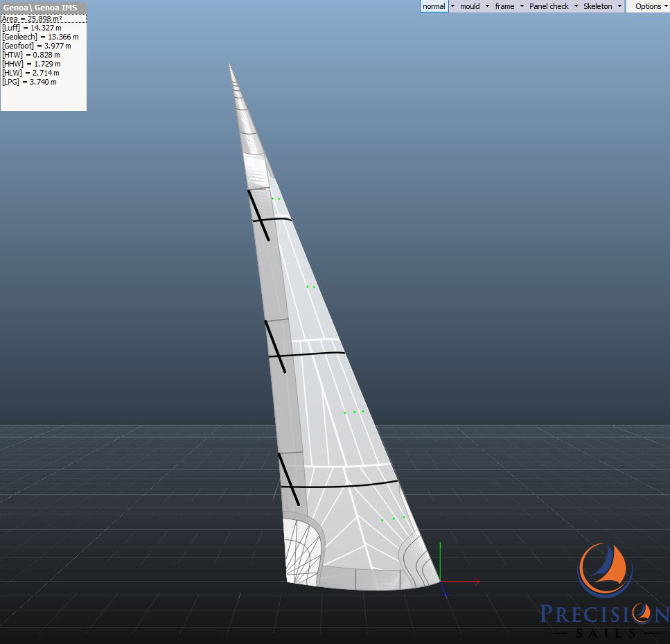
Task: Open the dropdown arrow next to normal
Action: pos(453,6)
